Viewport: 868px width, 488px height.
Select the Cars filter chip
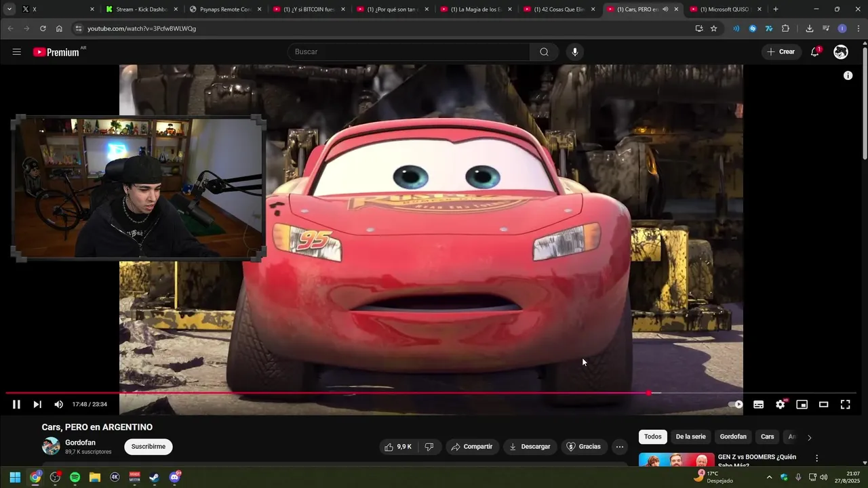pyautogui.click(x=768, y=437)
